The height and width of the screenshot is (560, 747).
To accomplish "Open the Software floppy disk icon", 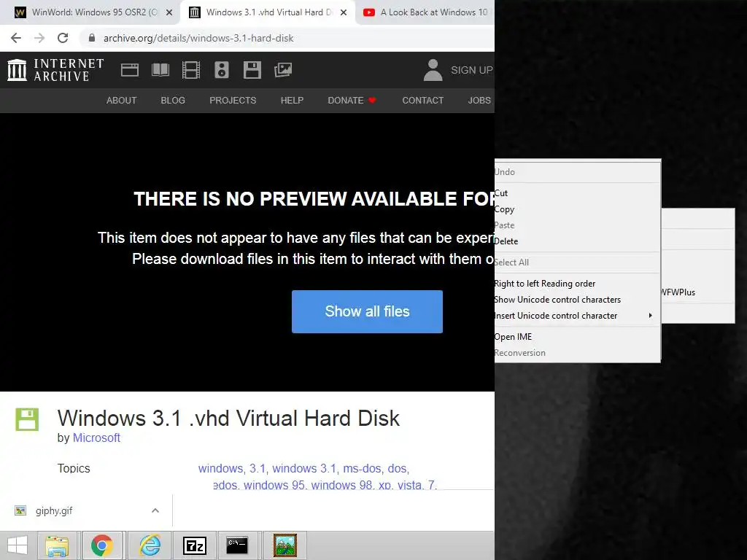I will 252,70.
